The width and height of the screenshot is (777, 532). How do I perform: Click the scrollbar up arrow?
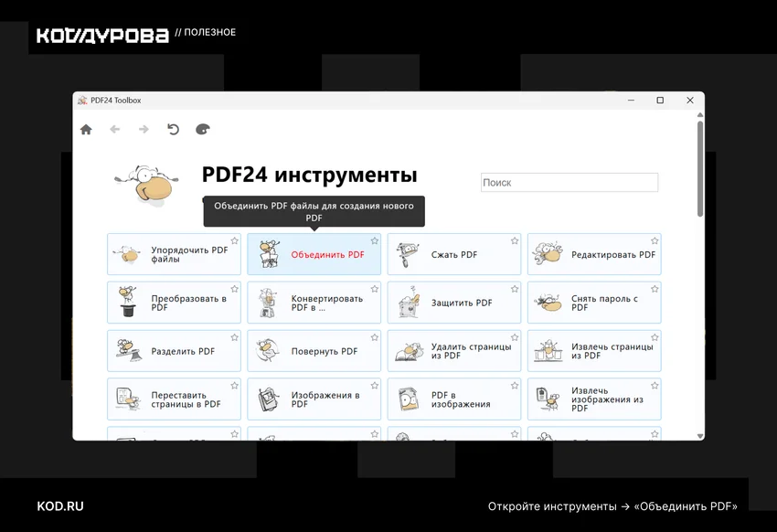click(700, 115)
